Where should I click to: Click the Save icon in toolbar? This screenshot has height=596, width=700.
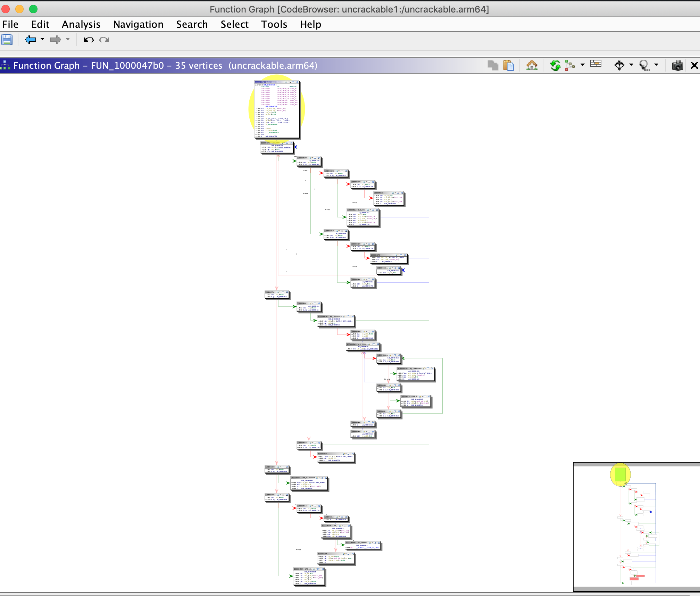point(7,40)
